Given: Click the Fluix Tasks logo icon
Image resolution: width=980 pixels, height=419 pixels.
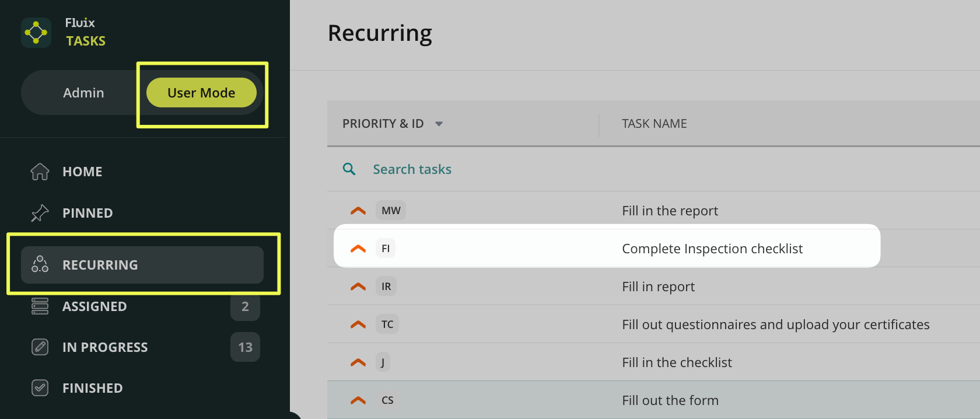Looking at the screenshot, I should pos(36,33).
